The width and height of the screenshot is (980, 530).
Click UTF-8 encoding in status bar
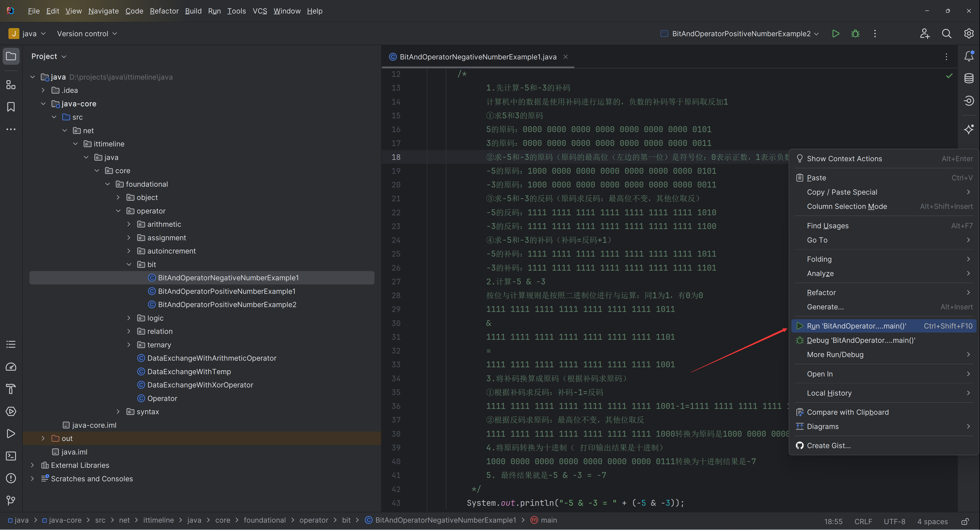click(894, 521)
